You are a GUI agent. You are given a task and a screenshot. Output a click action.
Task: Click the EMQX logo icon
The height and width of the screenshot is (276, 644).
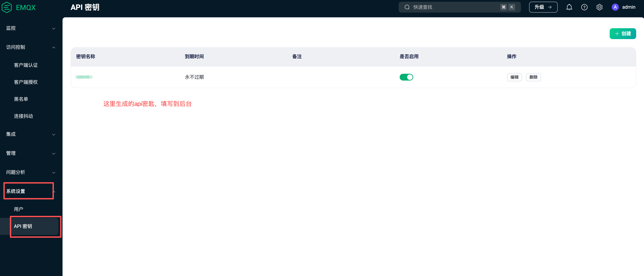coord(7,7)
